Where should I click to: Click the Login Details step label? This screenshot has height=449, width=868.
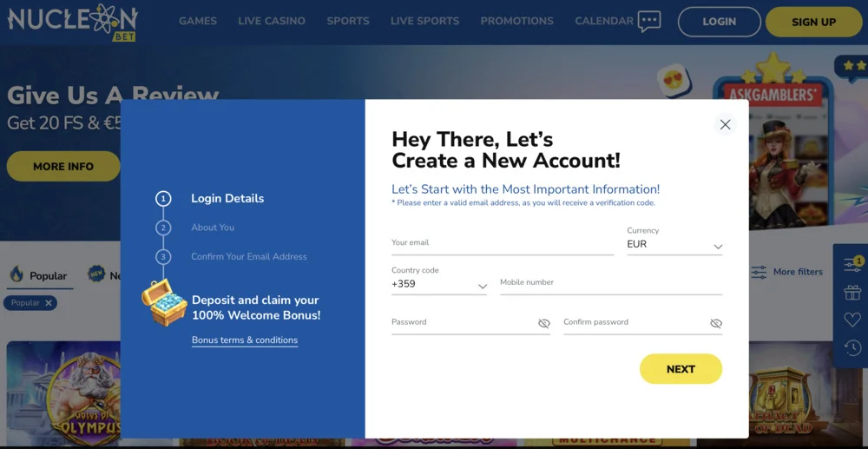click(227, 198)
